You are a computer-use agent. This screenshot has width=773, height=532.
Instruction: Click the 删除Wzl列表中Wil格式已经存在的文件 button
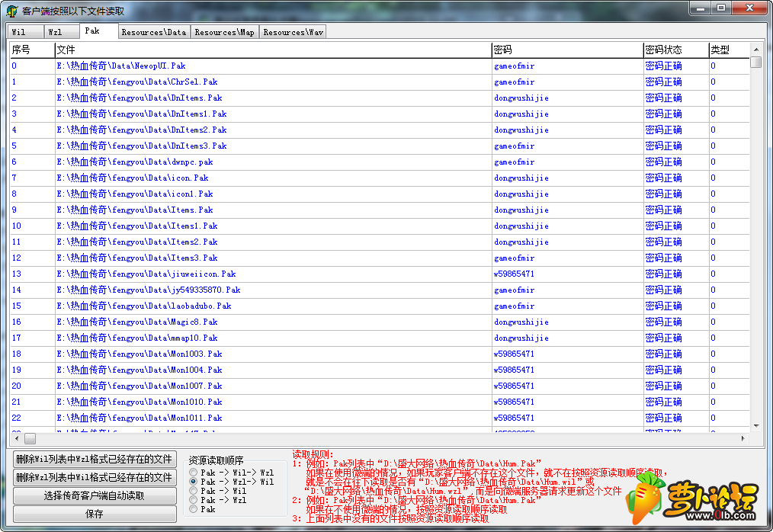(x=95, y=477)
